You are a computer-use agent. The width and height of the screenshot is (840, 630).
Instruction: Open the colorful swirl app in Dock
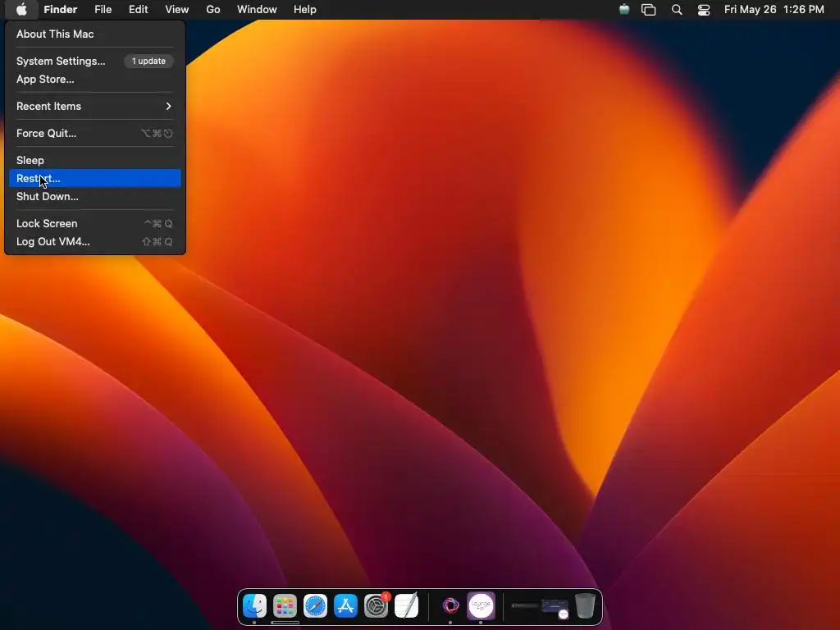click(x=450, y=606)
